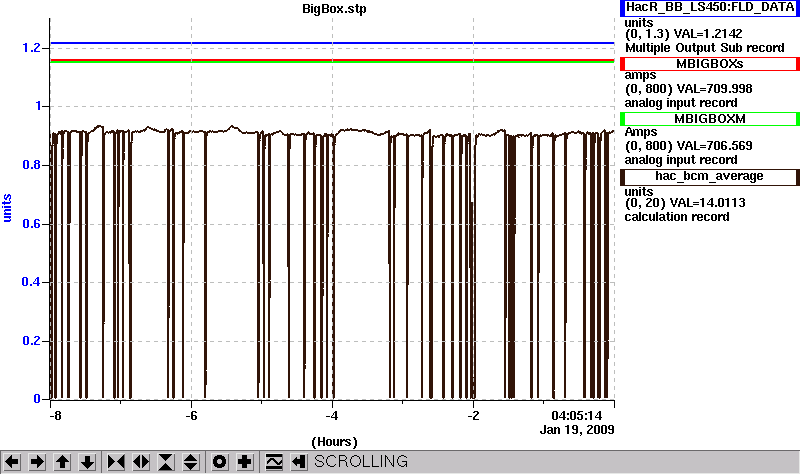The image size is (800, 474).
Task: Click the blue FLD_DATA trace line
Action: (x=332, y=43)
